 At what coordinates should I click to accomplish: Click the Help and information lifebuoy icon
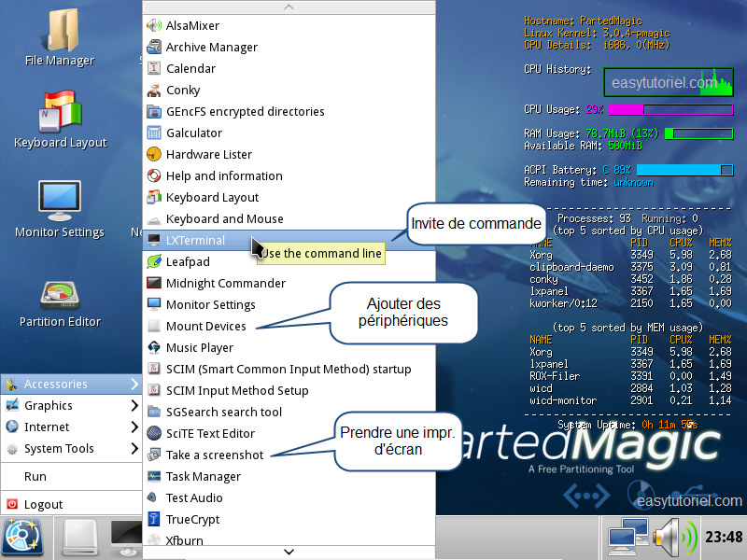click(154, 175)
